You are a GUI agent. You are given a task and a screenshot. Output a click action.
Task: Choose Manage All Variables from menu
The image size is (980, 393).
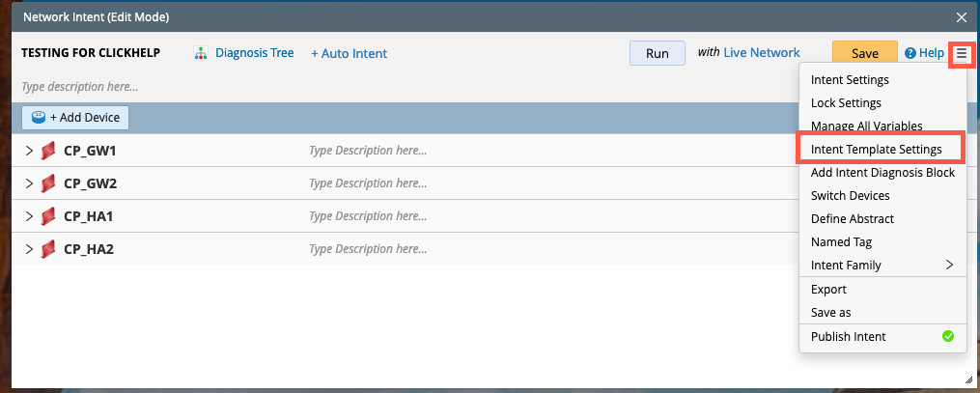pos(866,126)
